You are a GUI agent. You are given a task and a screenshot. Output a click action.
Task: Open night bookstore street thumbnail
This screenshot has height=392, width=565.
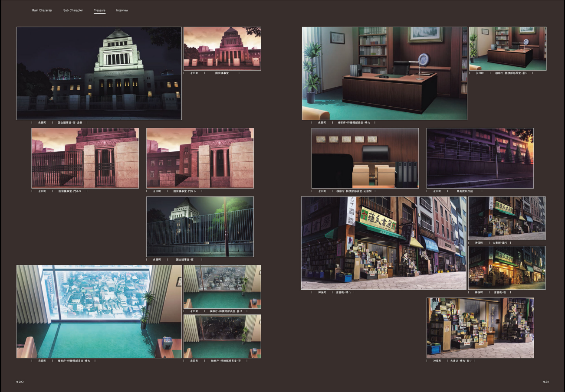click(x=507, y=268)
